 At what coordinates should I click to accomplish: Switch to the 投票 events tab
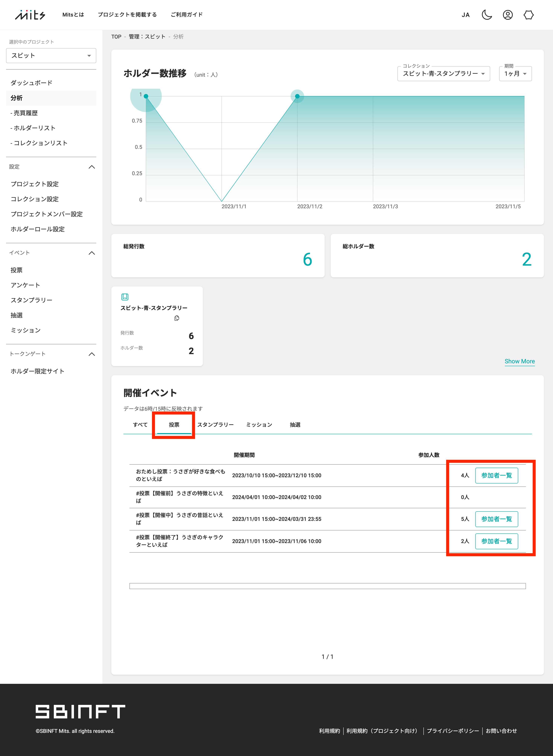[174, 425]
